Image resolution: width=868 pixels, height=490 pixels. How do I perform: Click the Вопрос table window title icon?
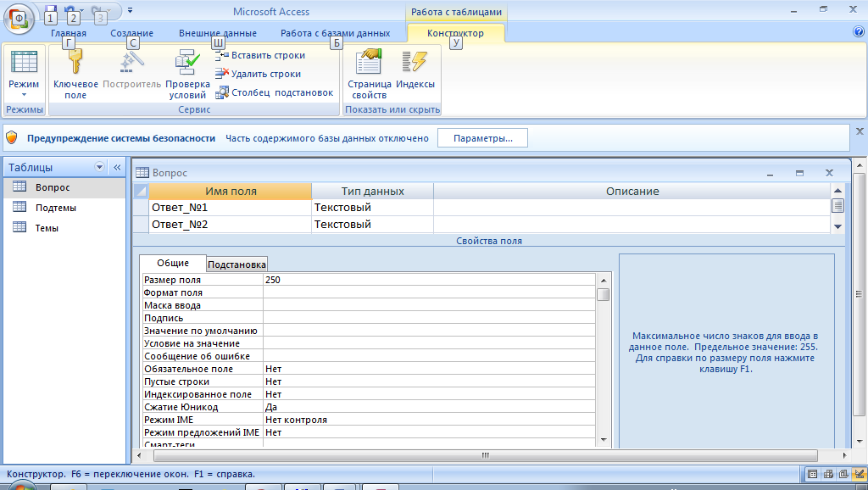tap(142, 173)
